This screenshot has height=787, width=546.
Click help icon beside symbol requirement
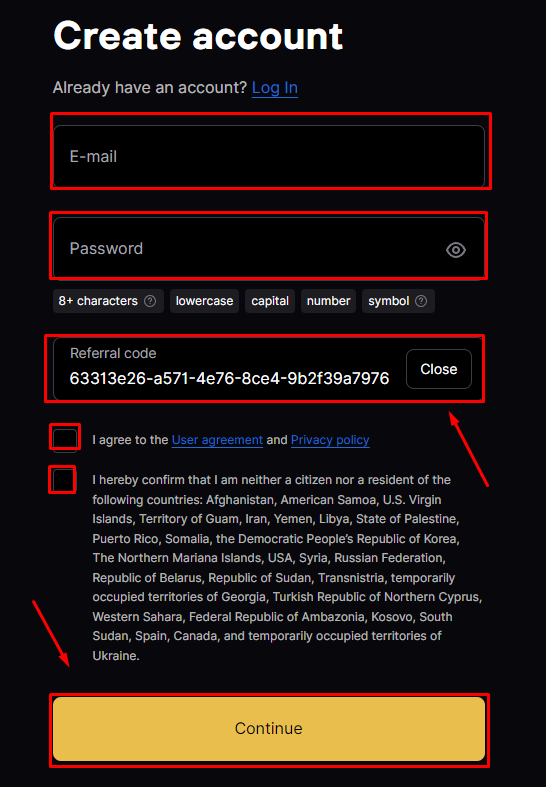422,301
